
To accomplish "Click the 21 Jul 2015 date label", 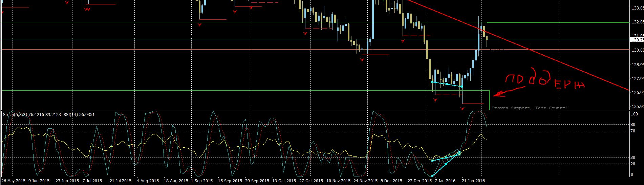I will (x=121, y=181).
